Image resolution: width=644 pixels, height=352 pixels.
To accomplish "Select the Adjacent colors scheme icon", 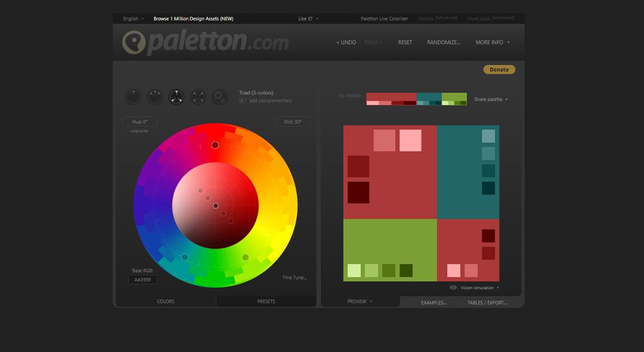I will [x=154, y=97].
